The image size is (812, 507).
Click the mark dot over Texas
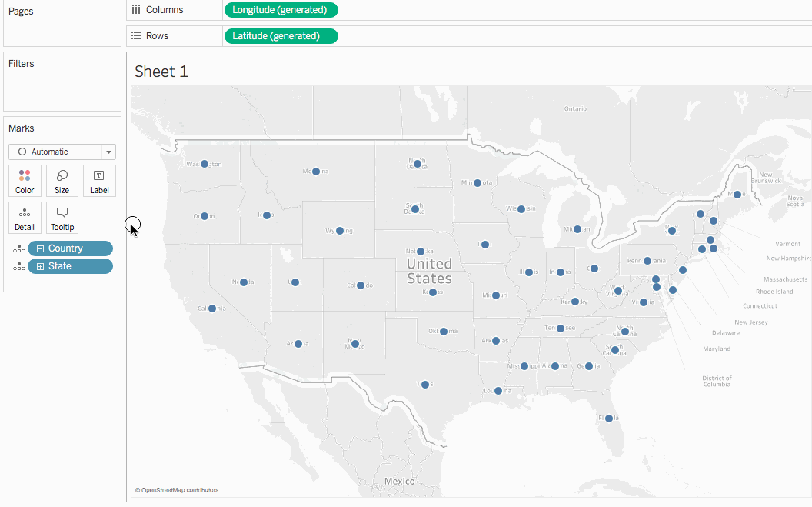click(x=425, y=384)
